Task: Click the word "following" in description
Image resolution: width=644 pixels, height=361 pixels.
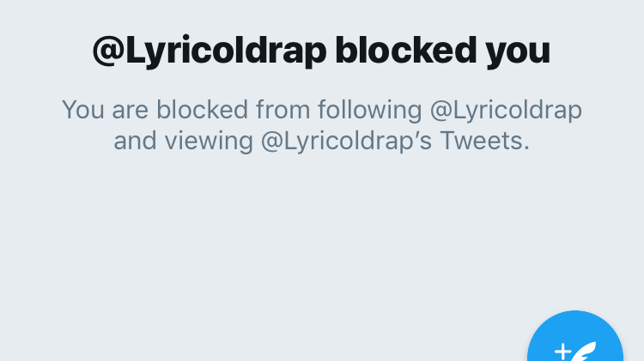Action: tap(369, 110)
